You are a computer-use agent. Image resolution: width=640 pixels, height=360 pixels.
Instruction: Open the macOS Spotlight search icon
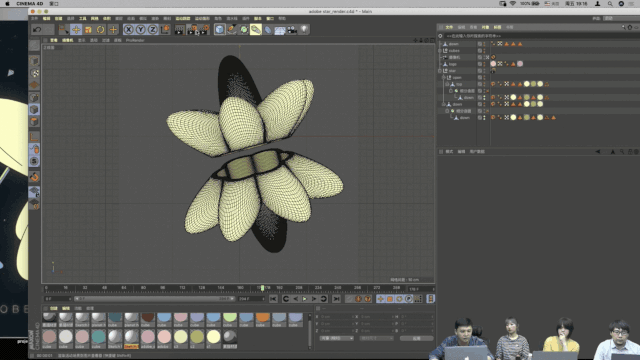click(x=610, y=4)
